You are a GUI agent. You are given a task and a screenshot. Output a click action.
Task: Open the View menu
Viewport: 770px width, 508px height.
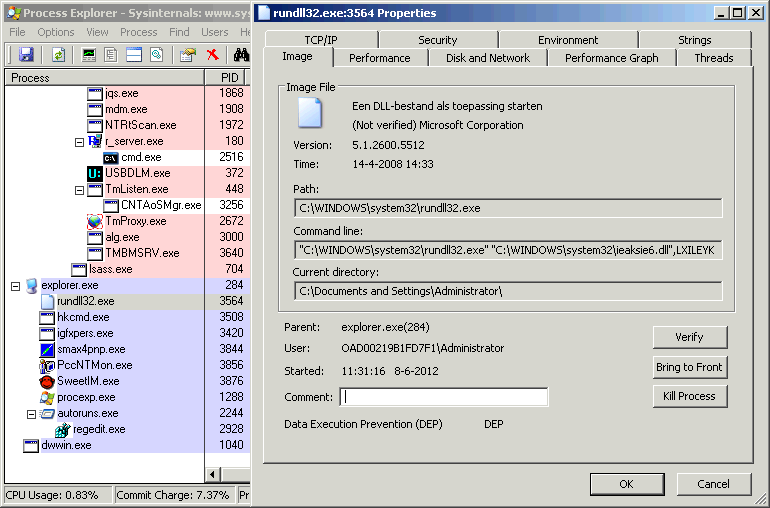97,32
